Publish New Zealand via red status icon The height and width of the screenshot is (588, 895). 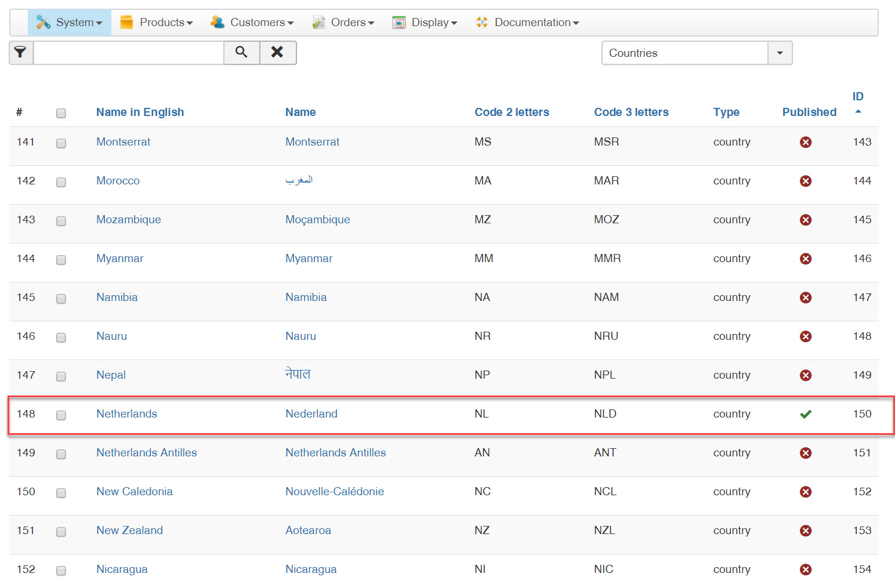[x=805, y=531]
